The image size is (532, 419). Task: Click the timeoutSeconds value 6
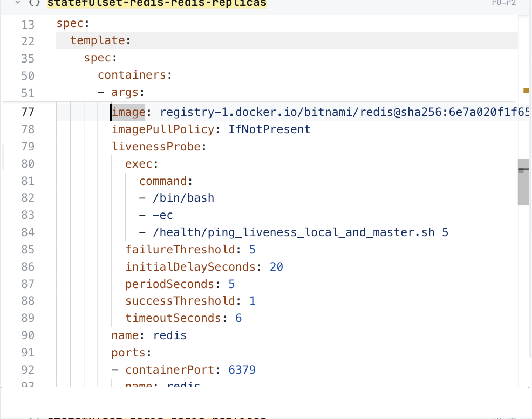pos(238,318)
